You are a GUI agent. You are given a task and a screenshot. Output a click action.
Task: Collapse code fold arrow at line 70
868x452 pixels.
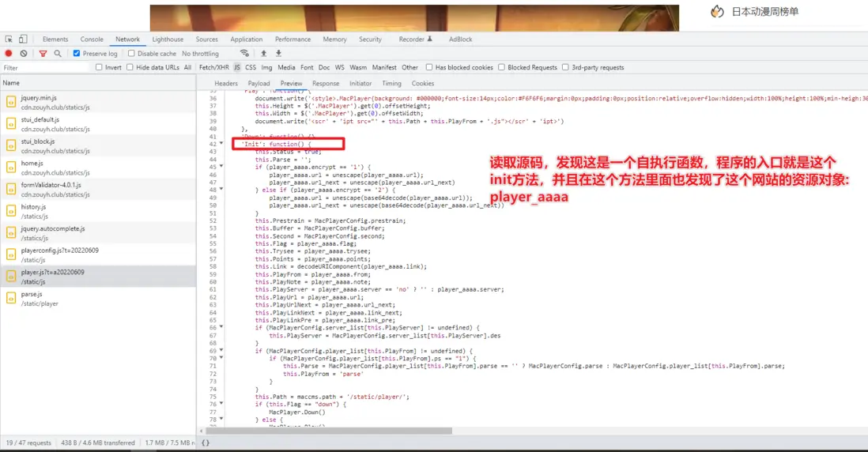coord(221,358)
